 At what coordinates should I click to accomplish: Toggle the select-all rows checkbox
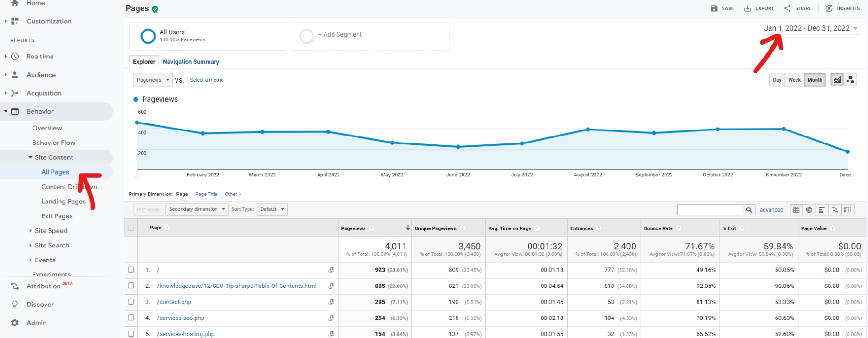(131, 227)
